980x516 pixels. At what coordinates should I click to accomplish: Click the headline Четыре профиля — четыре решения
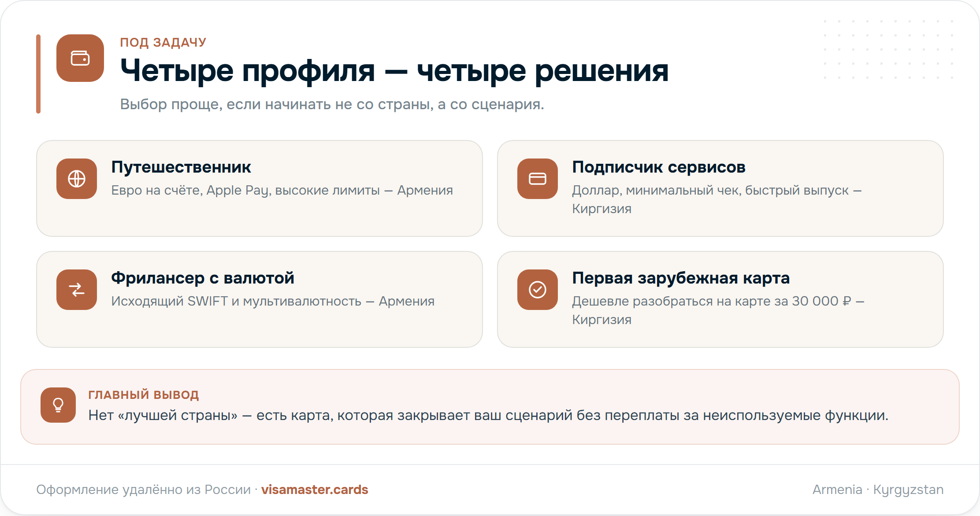394,70
